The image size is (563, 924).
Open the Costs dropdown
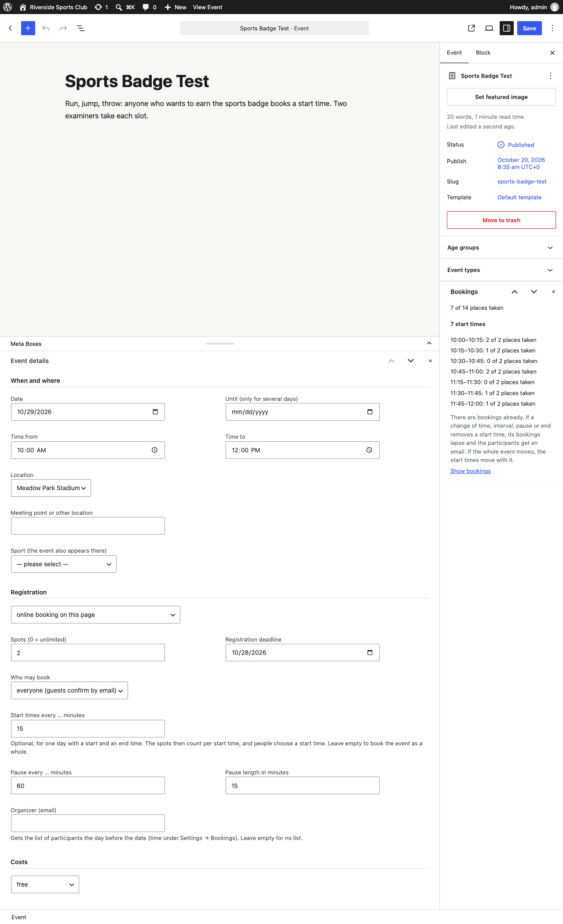45,884
